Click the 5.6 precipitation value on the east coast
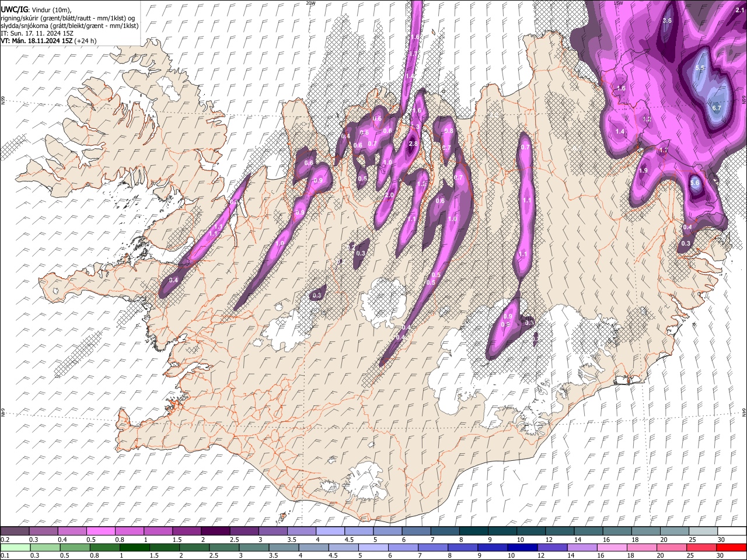 [x=694, y=183]
